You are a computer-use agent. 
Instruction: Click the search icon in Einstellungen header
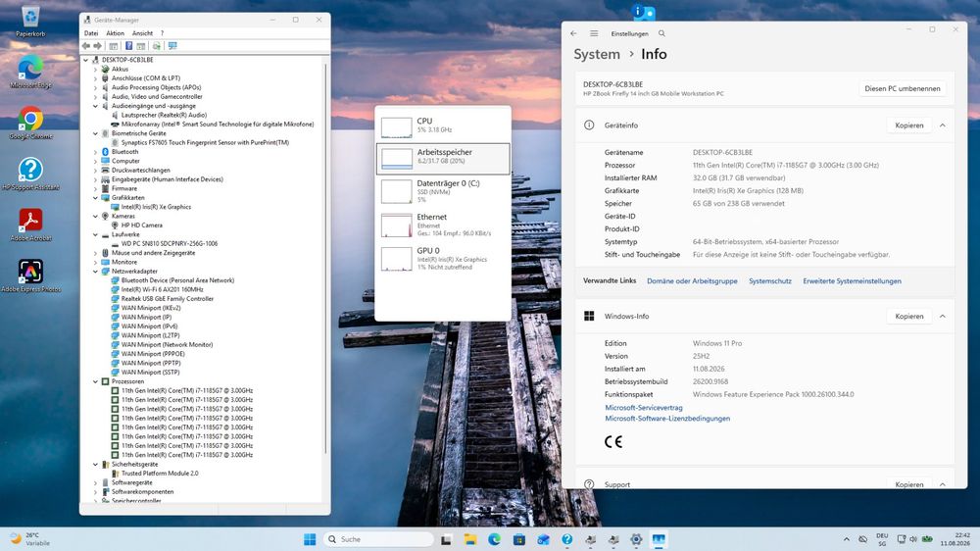point(661,33)
